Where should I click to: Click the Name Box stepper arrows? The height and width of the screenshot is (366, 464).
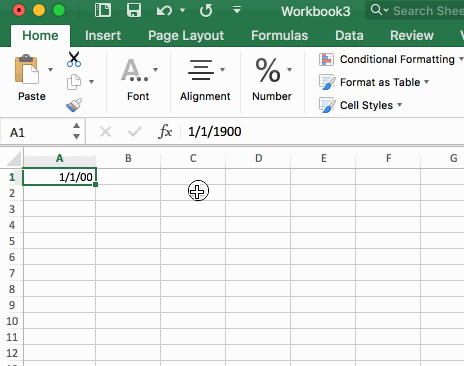tap(76, 131)
